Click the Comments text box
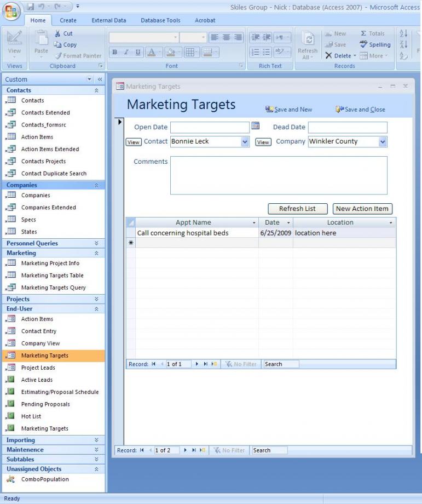 [x=279, y=175]
